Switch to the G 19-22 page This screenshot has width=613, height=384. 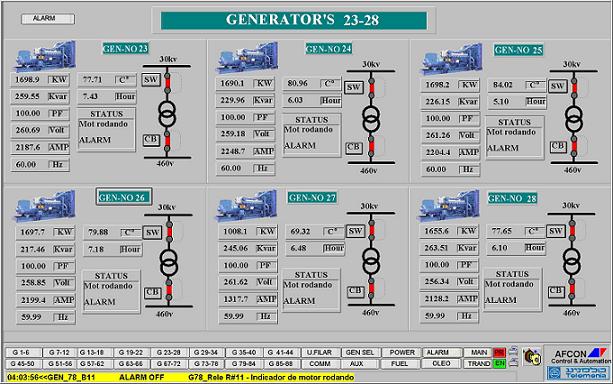click(x=131, y=352)
